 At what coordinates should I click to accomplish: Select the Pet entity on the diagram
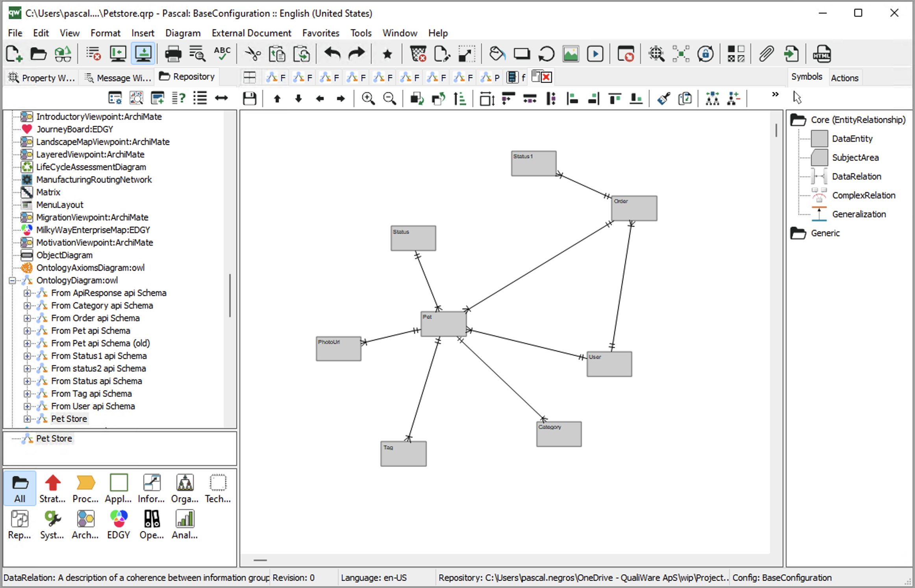pos(443,324)
